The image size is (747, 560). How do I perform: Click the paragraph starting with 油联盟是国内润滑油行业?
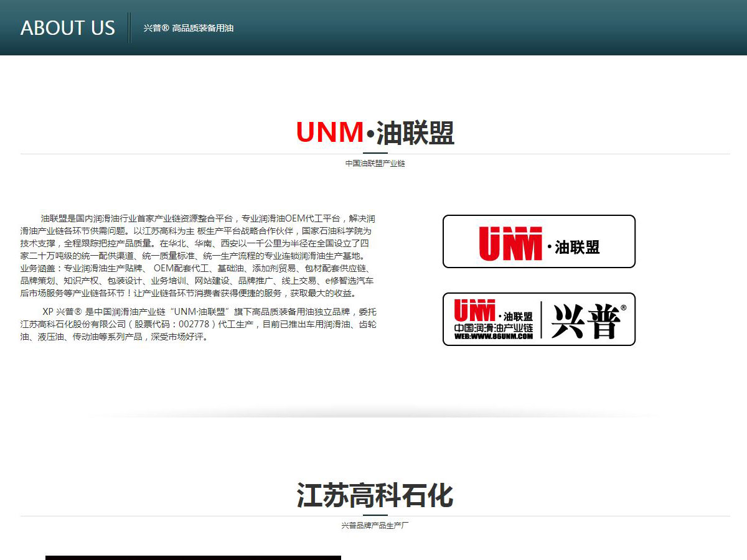pyautogui.click(x=198, y=256)
